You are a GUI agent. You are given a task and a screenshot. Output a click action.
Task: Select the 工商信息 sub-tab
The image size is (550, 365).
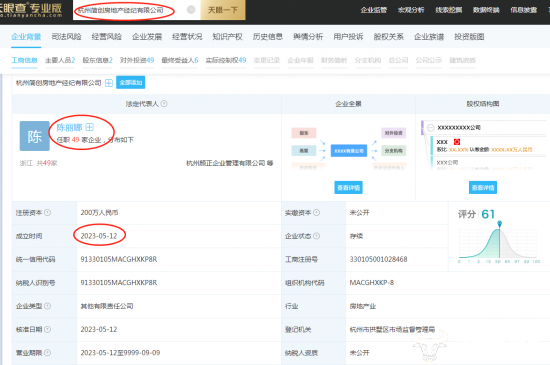pyautogui.click(x=24, y=60)
